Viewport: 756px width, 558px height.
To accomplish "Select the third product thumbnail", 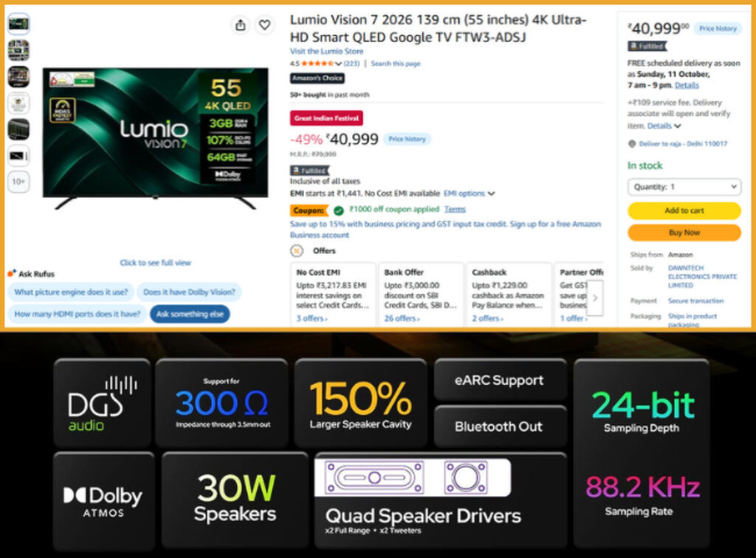I will tap(18, 77).
